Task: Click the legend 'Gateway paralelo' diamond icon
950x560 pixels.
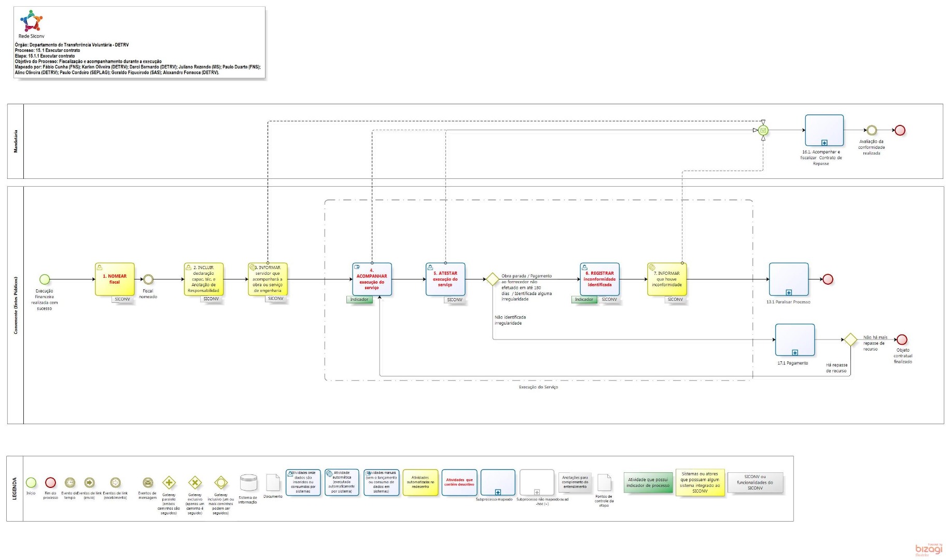Action: (169, 483)
